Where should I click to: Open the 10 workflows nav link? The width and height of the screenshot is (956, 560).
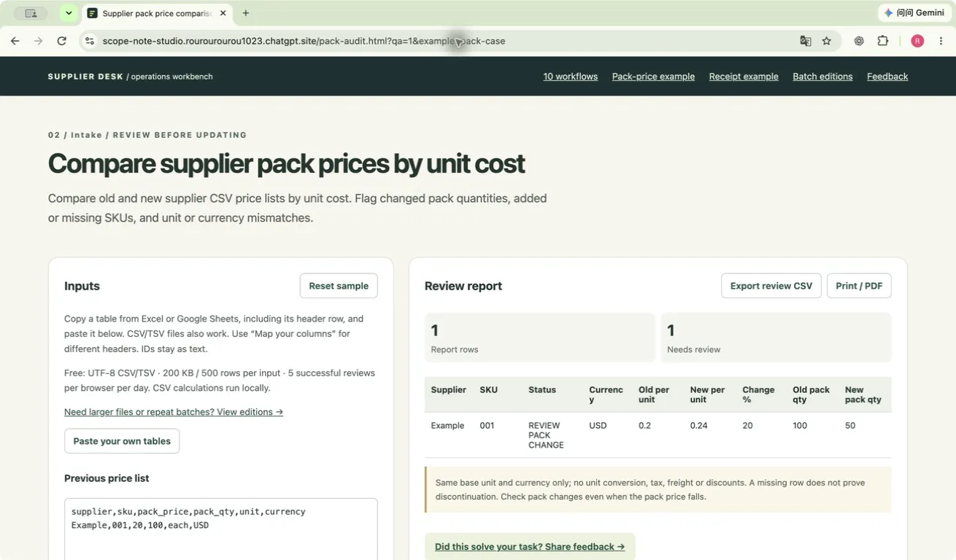pos(571,77)
